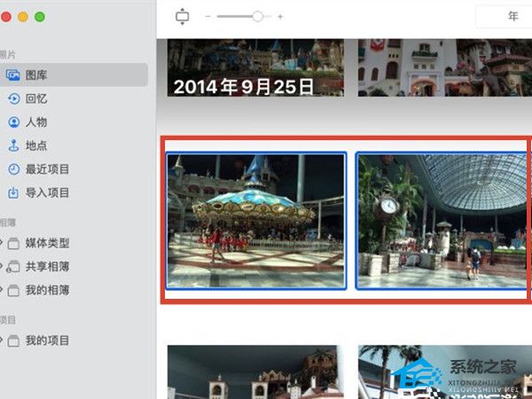This screenshot has height=399, width=532.
Task: Select 我的相簿 label in sidebar
Action: click(x=48, y=290)
